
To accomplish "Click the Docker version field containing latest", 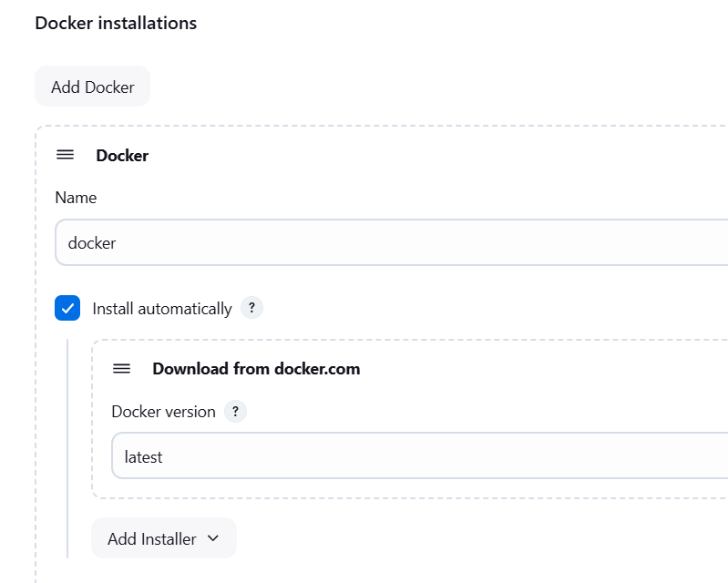I will [420, 455].
